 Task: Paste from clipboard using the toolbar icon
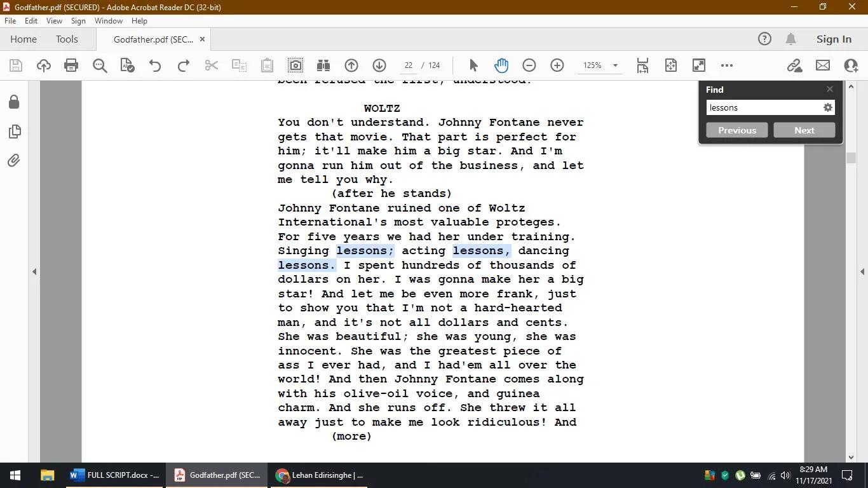pyautogui.click(x=268, y=65)
